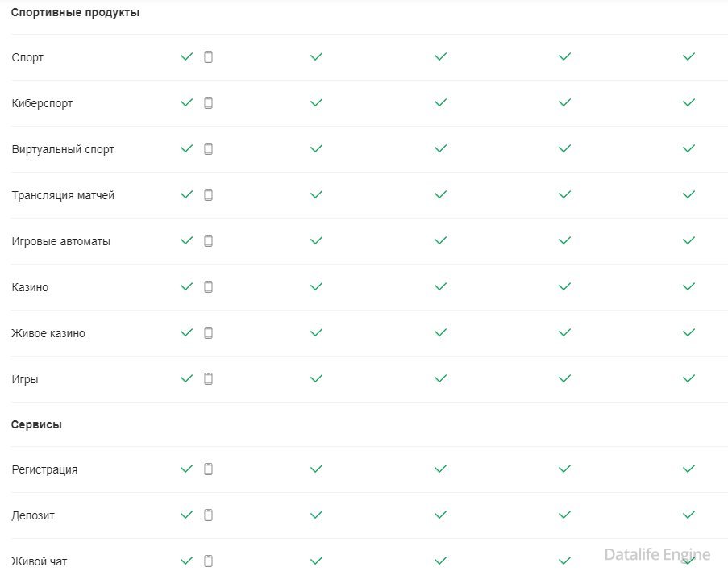Click first green checkmark in Спорт row
Screen dimensions: 728x580
(x=186, y=57)
